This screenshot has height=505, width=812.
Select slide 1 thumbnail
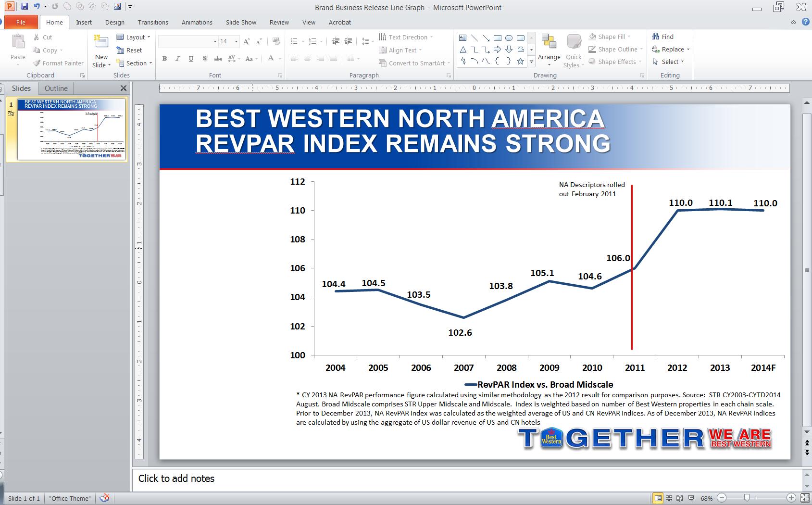72,129
